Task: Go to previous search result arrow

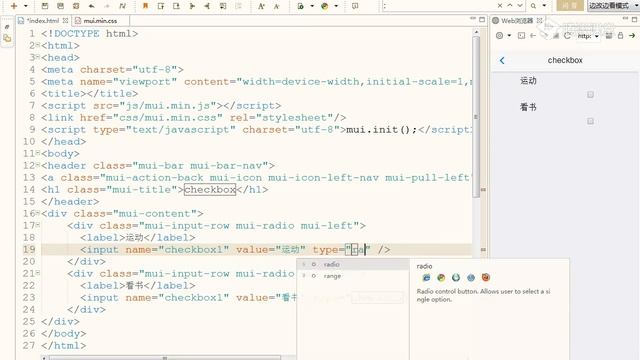Action: pyautogui.click(x=510, y=6)
